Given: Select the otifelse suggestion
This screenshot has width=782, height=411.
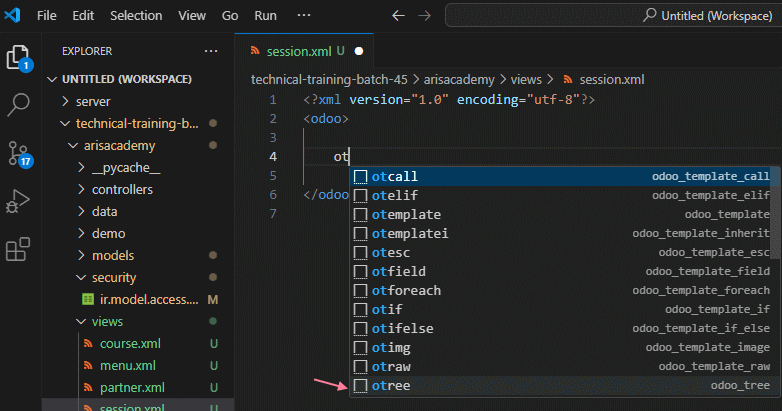Looking at the screenshot, I should [x=562, y=328].
